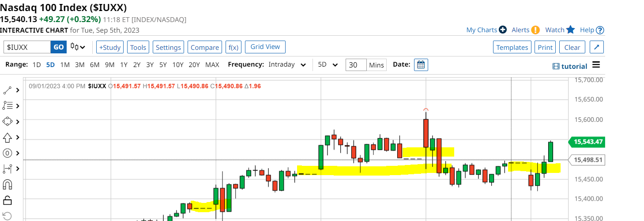This screenshot has width=644, height=221.
Task: Select the 1Y range
Action: click(x=124, y=65)
